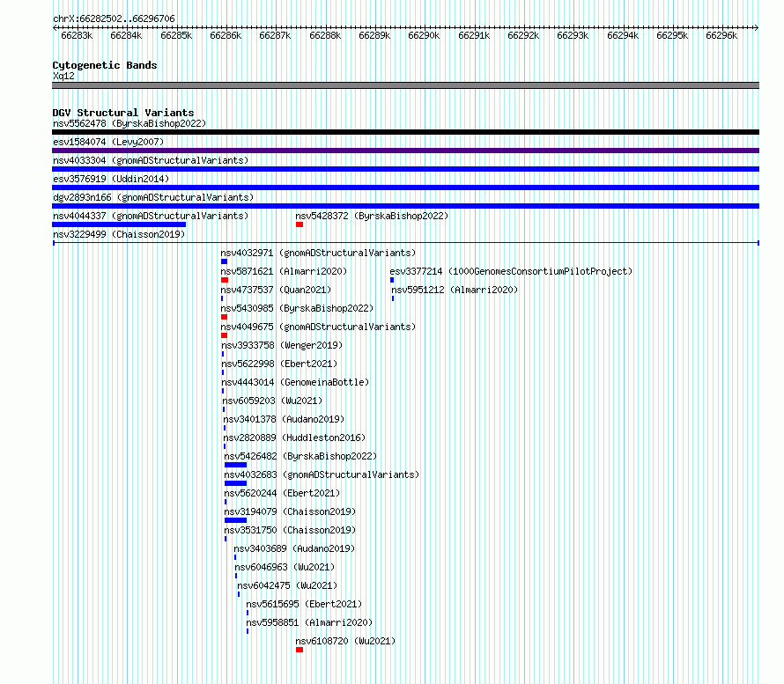Screen dimensions: 784x684
Task: Select the red nsv6108720 variant glyph
Action: point(300,650)
